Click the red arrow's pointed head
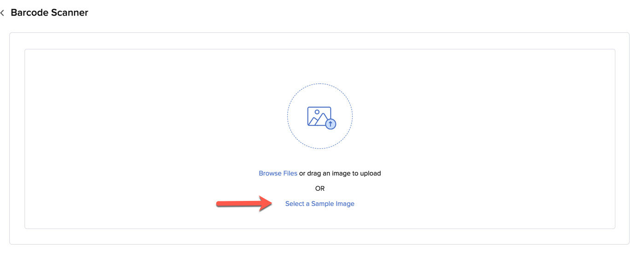The height and width of the screenshot is (253, 644). pos(267,203)
